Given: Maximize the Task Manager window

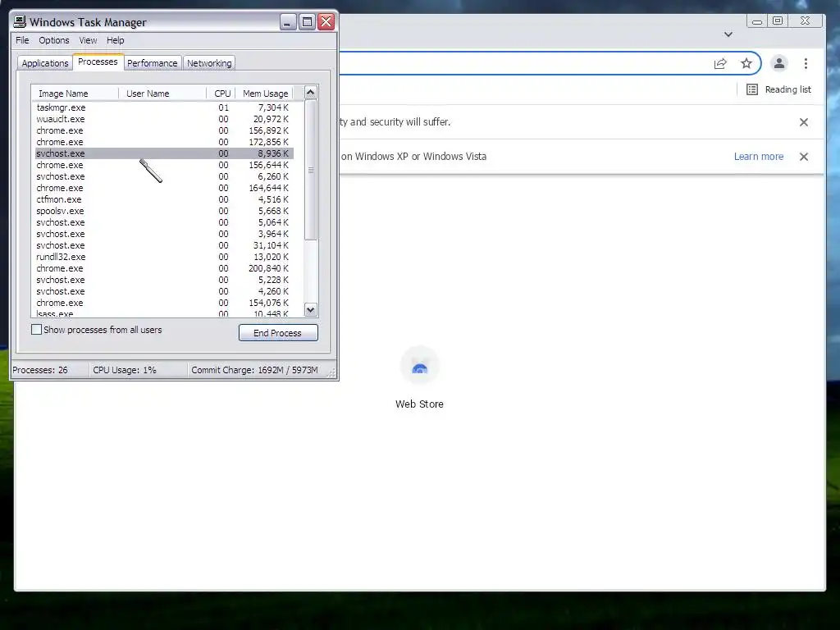Looking at the screenshot, I should pyautogui.click(x=307, y=22).
